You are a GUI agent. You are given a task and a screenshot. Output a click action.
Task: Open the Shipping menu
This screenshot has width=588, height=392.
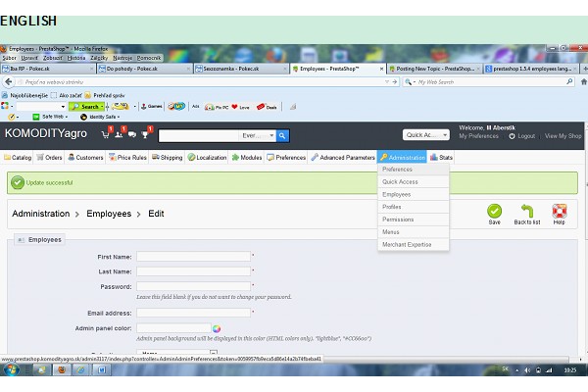[168, 158]
